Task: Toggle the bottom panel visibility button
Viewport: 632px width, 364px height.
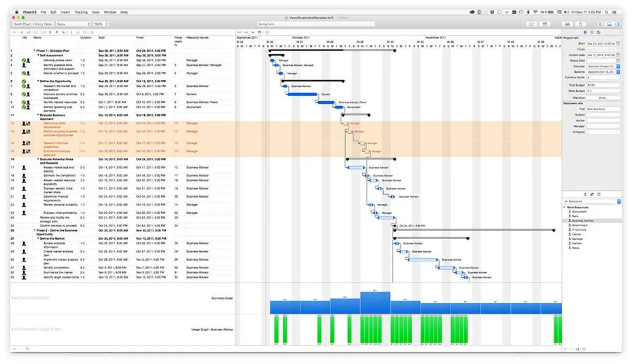Action: [609, 24]
